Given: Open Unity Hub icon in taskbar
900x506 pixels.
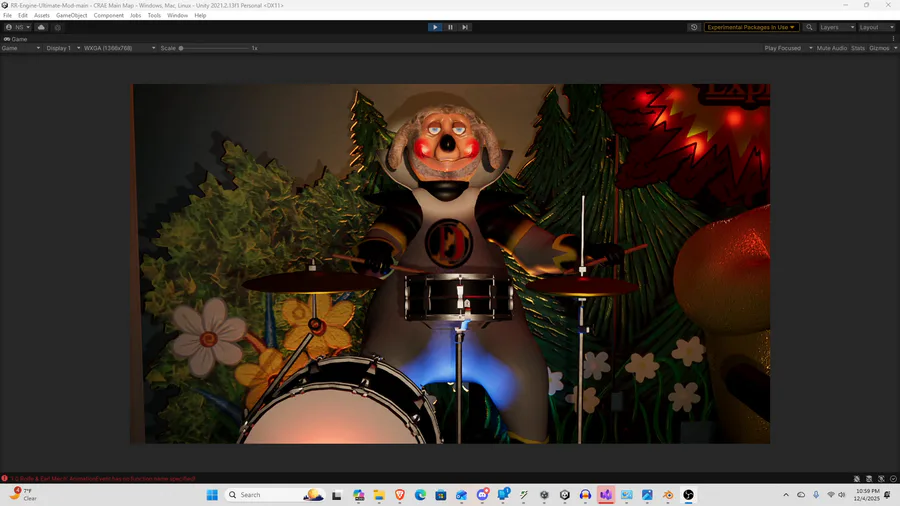Looking at the screenshot, I should pyautogui.click(x=565, y=495).
